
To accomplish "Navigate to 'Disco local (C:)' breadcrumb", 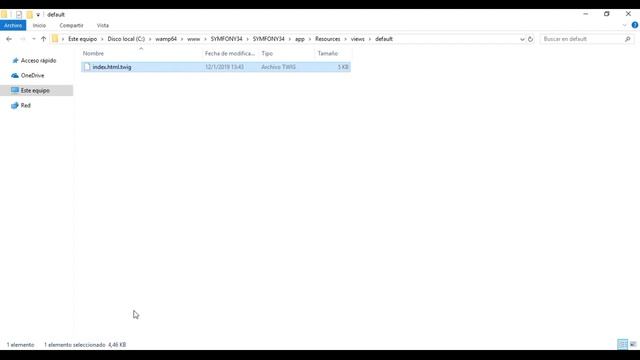I will pyautogui.click(x=126, y=39).
